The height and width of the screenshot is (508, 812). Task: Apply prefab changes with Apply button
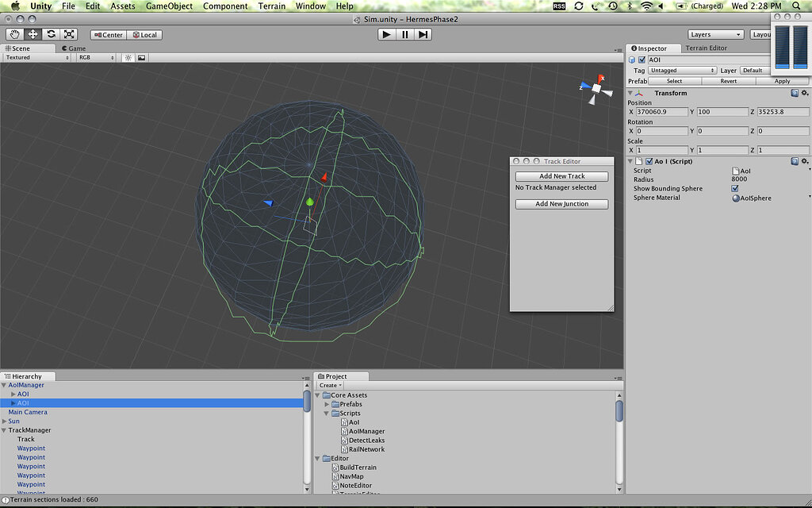point(782,80)
